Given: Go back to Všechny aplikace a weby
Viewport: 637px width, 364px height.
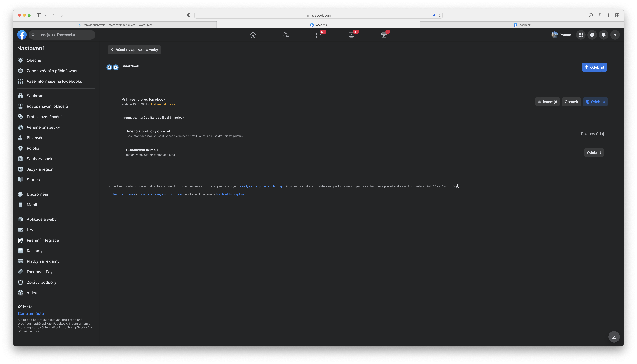Looking at the screenshot, I should tap(134, 49).
